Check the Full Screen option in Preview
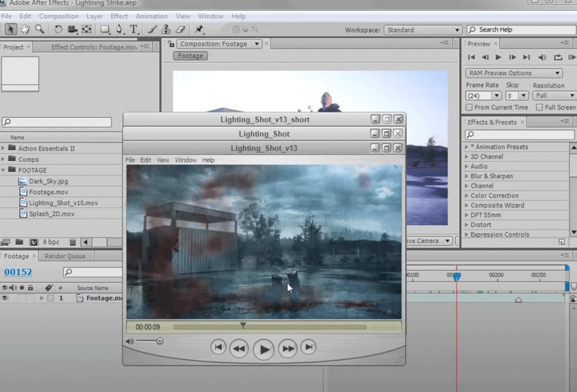Screen dimensions: 577x392 pyautogui.click(x=539, y=107)
